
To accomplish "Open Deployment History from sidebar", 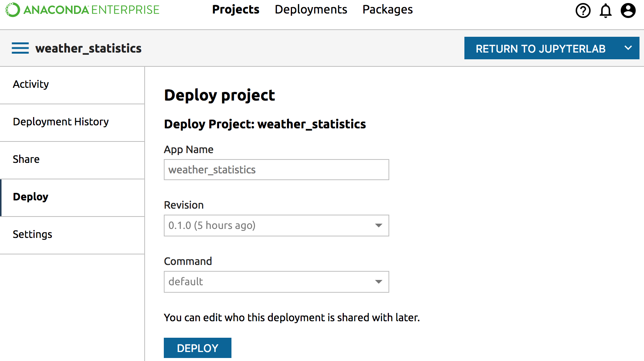I will (x=61, y=122).
